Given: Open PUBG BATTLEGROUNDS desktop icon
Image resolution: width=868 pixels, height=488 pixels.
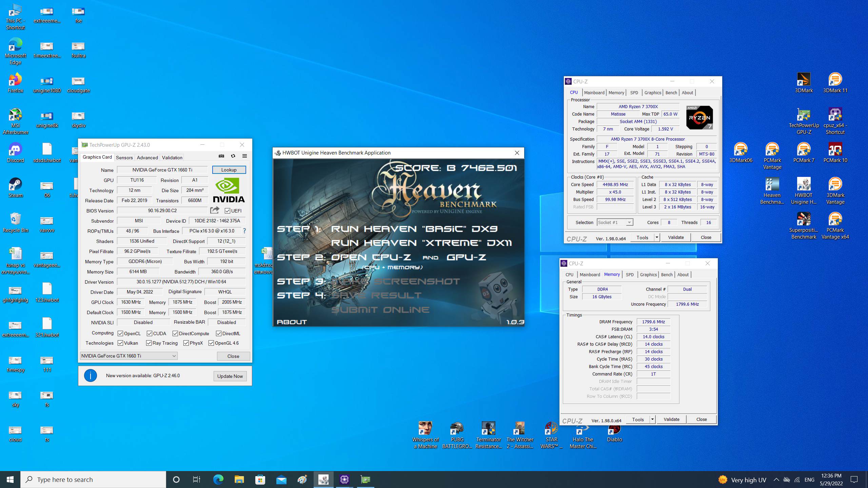Looking at the screenshot, I should click(457, 435).
